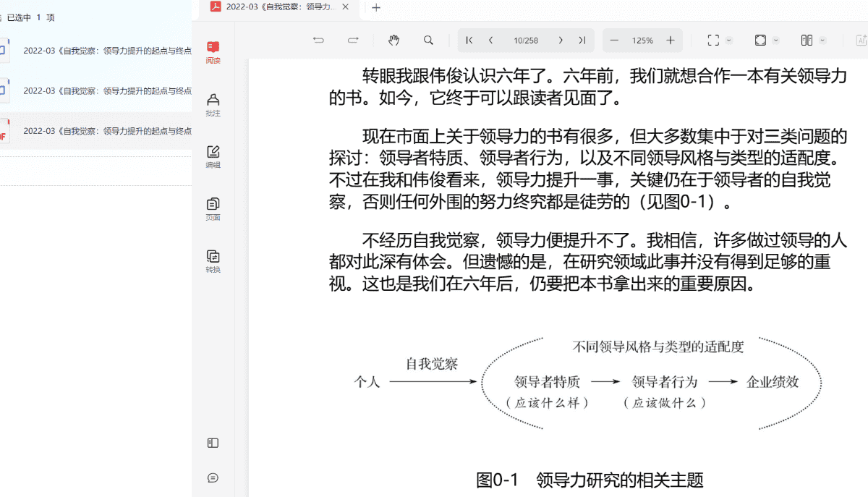868x497 pixels.
Task: Go to the next page
Action: 561,41
